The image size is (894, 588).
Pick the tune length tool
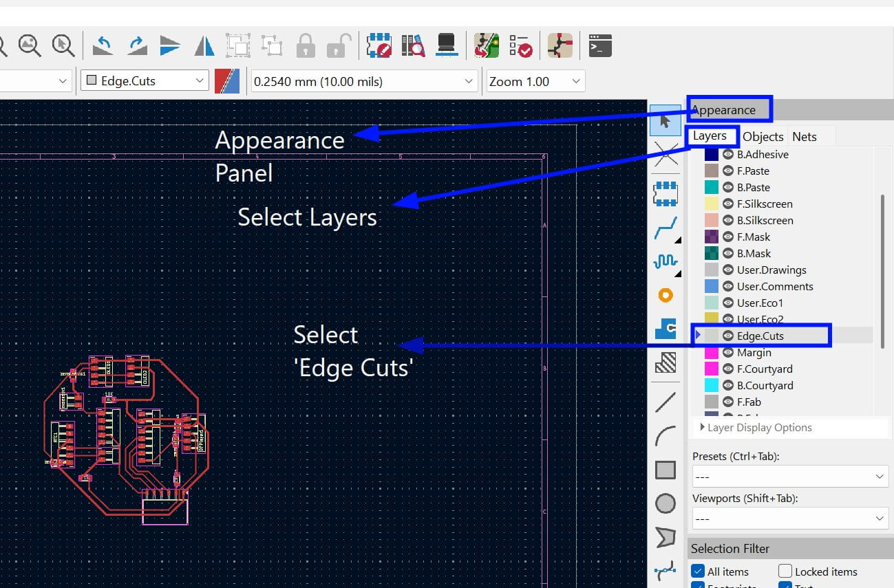click(666, 261)
